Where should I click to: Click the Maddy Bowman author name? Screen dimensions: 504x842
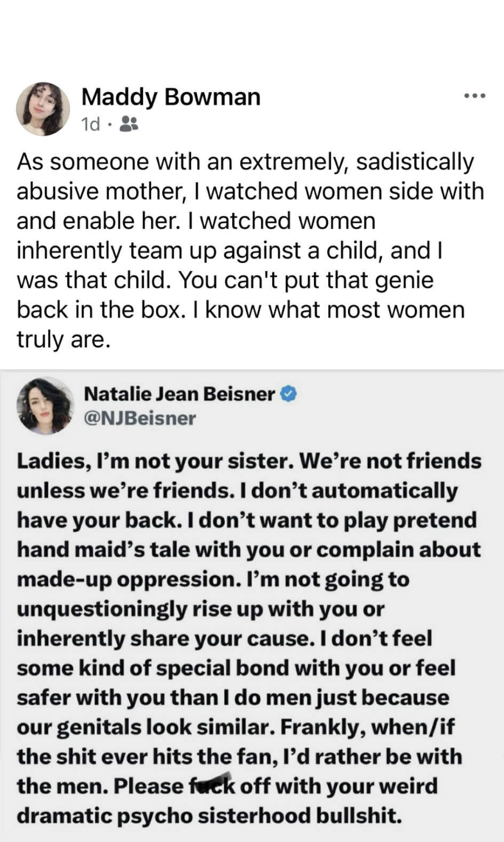click(x=171, y=97)
